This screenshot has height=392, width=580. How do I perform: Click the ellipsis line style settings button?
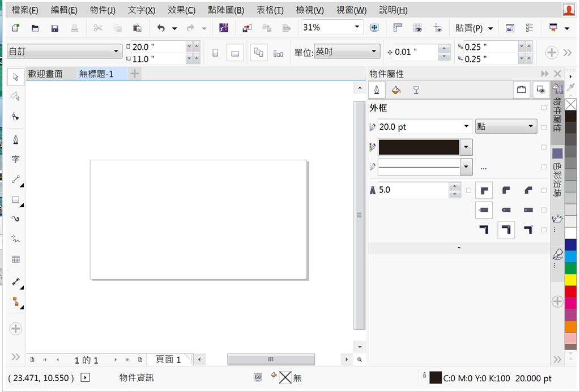483,168
